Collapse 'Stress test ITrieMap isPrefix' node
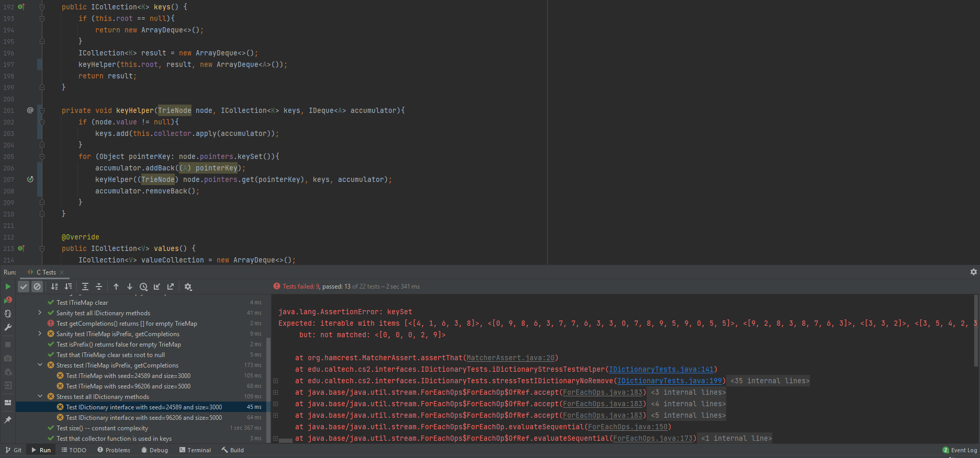This screenshot has width=980, height=458. click(x=40, y=365)
